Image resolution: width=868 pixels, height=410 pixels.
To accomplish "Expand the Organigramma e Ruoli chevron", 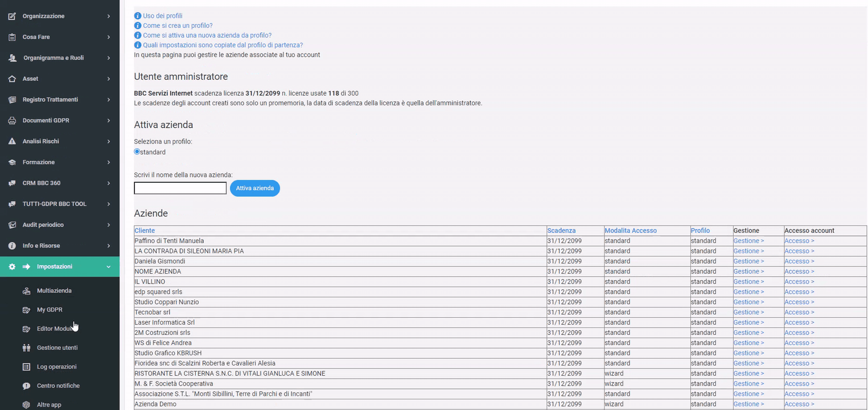I will 109,58.
